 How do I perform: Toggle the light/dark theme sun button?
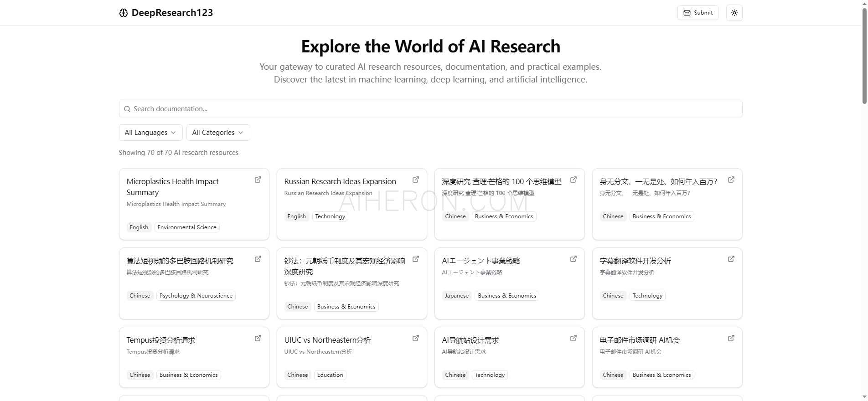pos(734,13)
